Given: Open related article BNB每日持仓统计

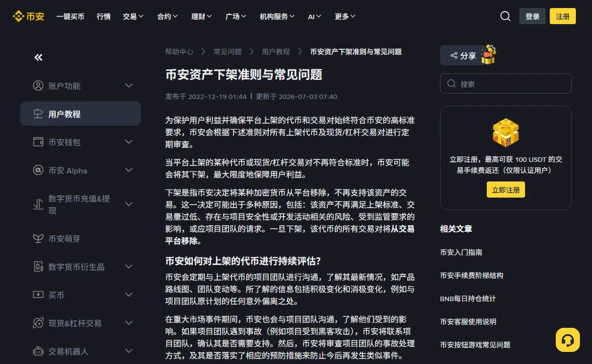Looking at the screenshot, I should point(468,298).
